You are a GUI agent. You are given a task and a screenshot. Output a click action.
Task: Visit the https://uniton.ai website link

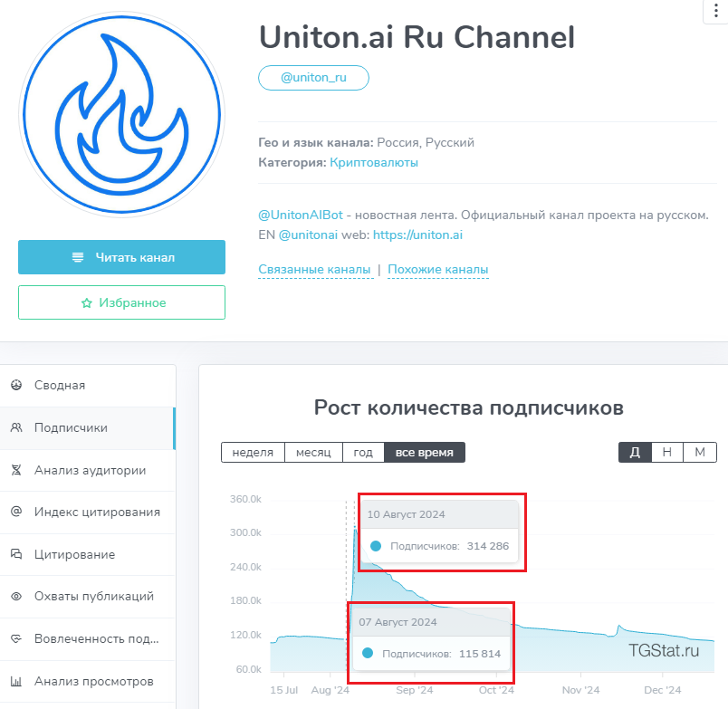[x=417, y=235]
